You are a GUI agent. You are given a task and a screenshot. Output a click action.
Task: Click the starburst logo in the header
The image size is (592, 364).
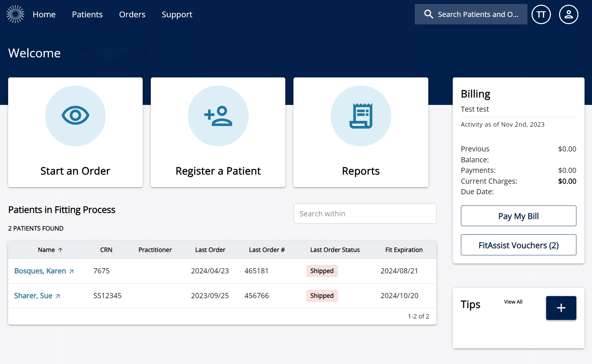click(x=15, y=14)
